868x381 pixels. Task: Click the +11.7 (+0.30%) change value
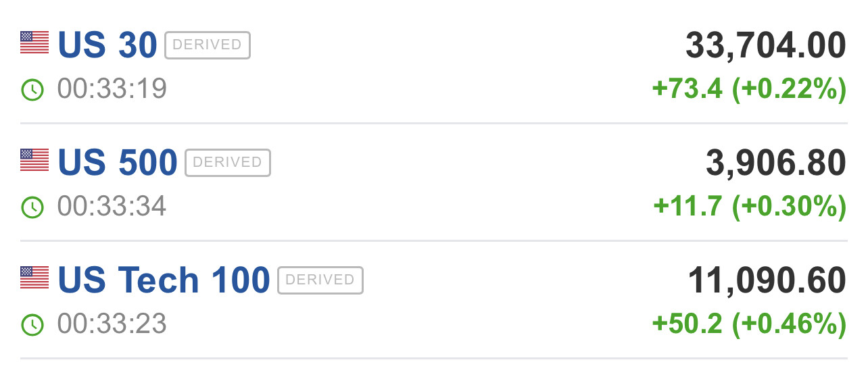pyautogui.click(x=750, y=207)
